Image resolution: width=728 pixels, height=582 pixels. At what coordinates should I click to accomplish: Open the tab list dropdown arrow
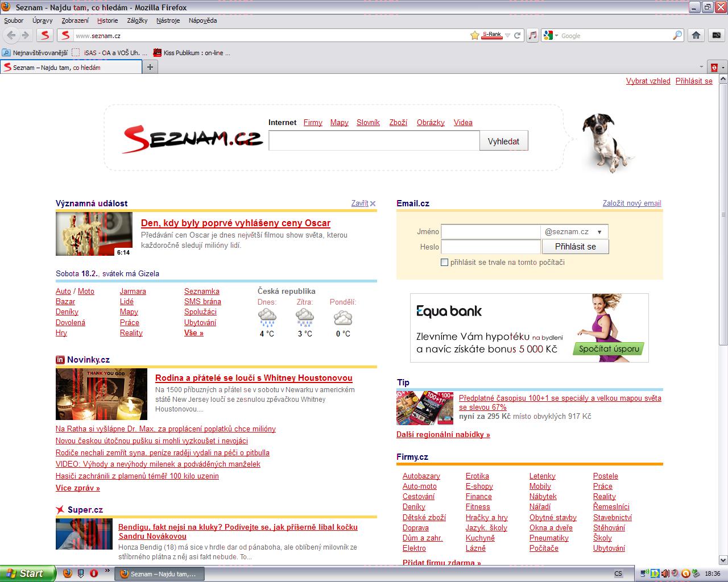pos(702,67)
